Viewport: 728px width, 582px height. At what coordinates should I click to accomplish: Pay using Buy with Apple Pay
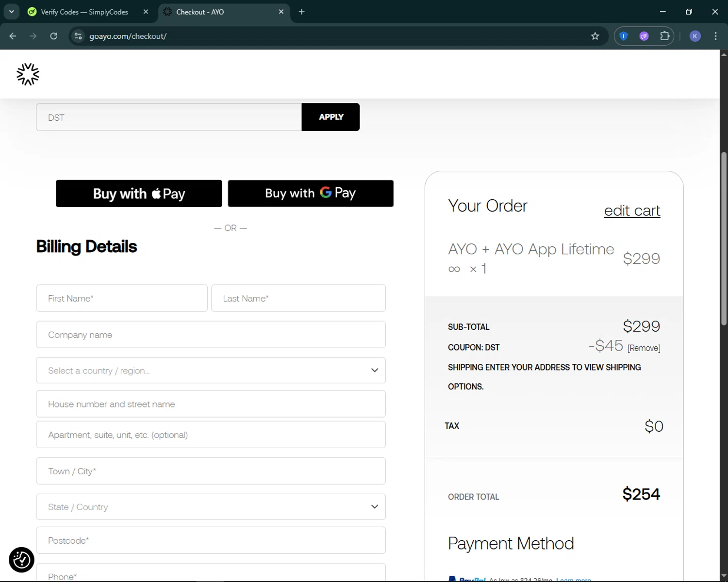[139, 194]
